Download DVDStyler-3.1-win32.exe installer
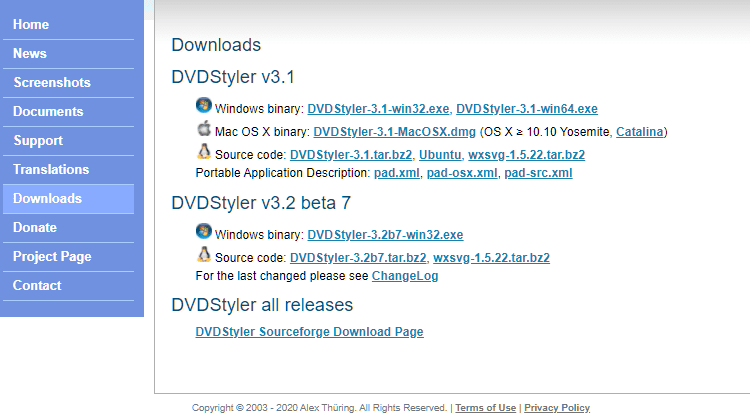Viewport: 750px width, 419px height. pos(378,109)
